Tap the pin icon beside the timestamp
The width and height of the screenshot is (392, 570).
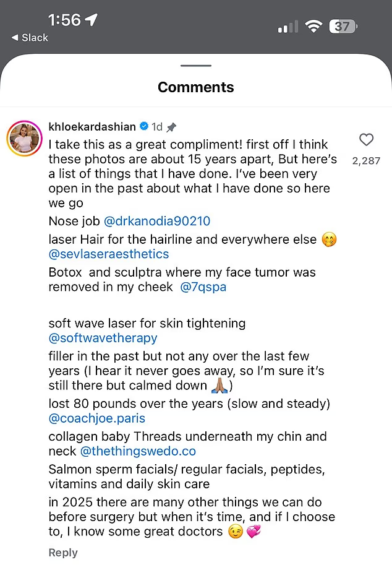point(171,127)
